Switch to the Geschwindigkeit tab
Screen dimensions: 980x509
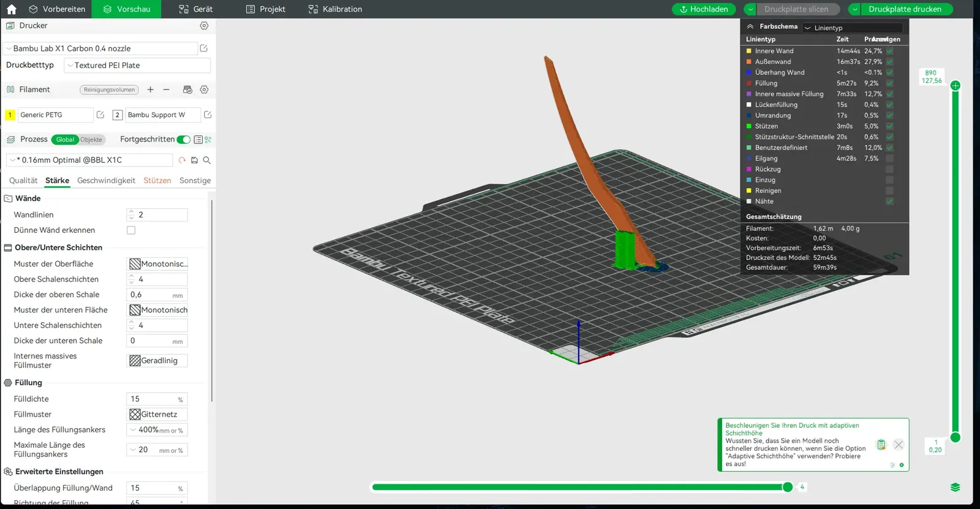pyautogui.click(x=106, y=181)
